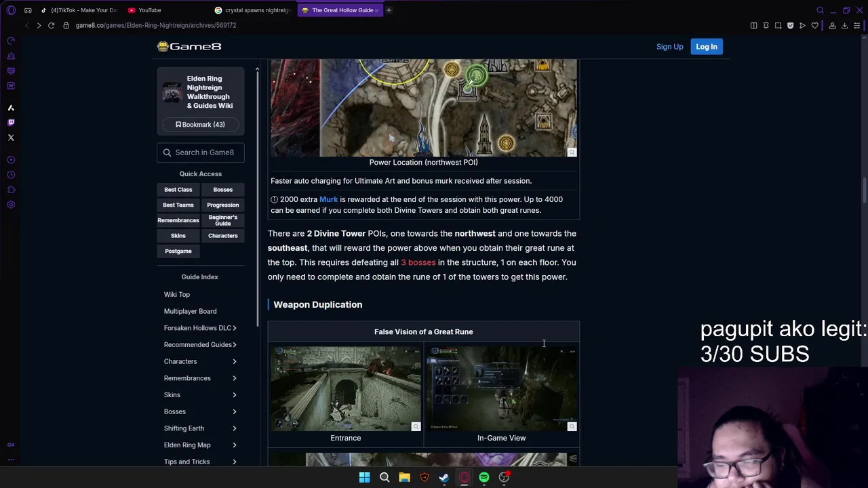868x488 pixels.
Task: Open Best Teams quick link
Action: [178, 205]
